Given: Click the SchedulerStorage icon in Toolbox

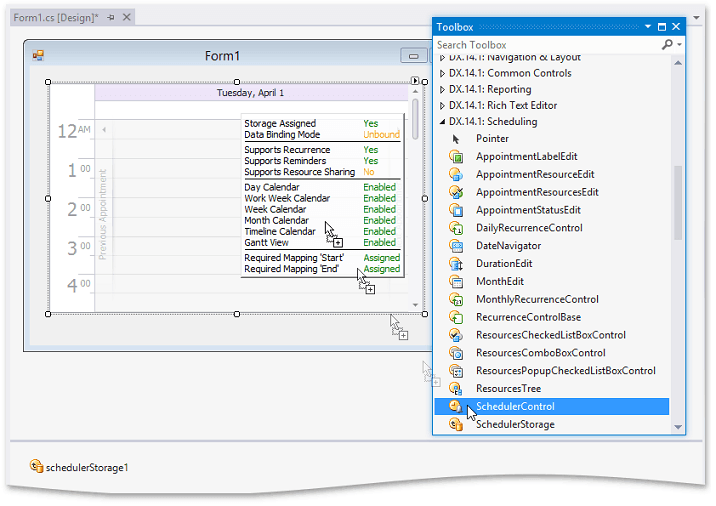Looking at the screenshot, I should click(456, 424).
